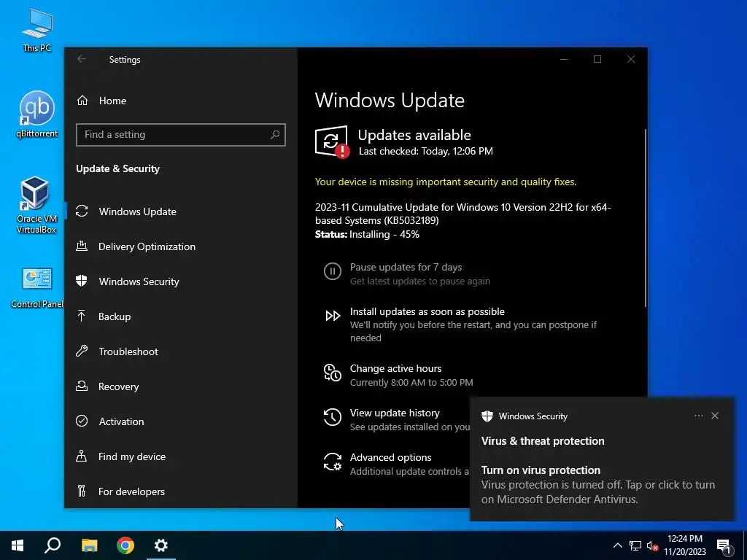
Task: Click the Windows Security shield in notification header
Action: click(x=487, y=416)
